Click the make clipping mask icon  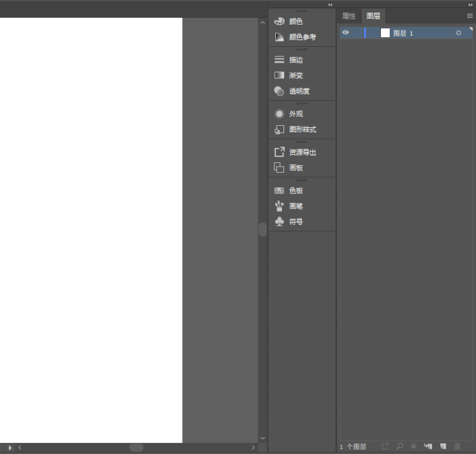(414, 446)
